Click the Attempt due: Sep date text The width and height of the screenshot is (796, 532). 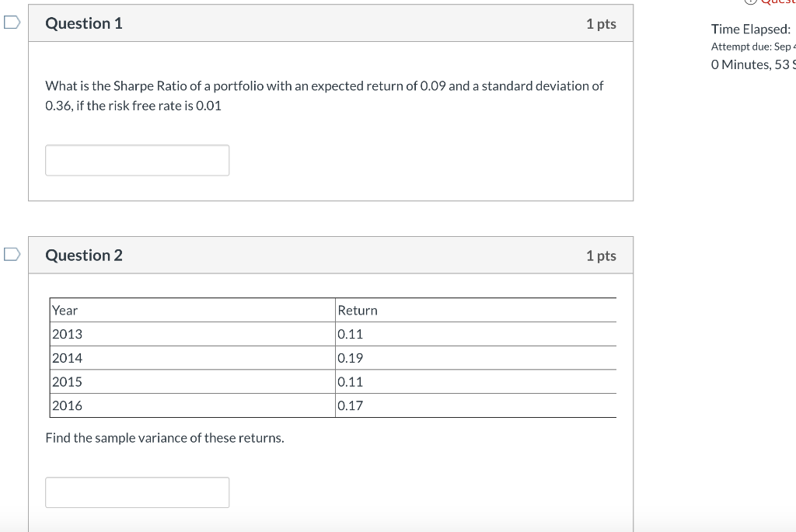[749, 47]
